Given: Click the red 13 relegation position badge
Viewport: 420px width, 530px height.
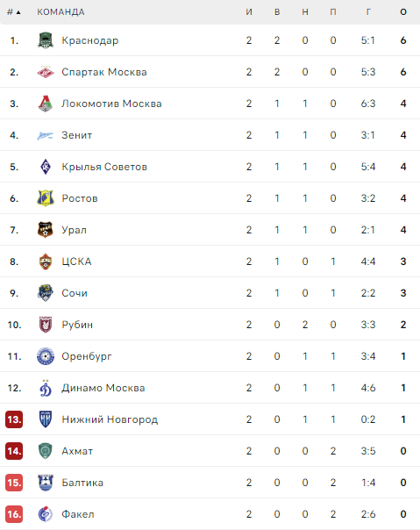Looking at the screenshot, I should click(x=14, y=419).
